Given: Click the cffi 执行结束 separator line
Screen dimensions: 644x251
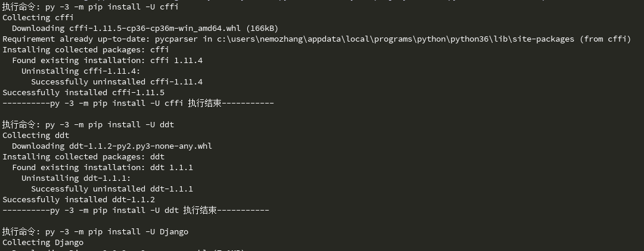Looking at the screenshot, I should (138, 103).
